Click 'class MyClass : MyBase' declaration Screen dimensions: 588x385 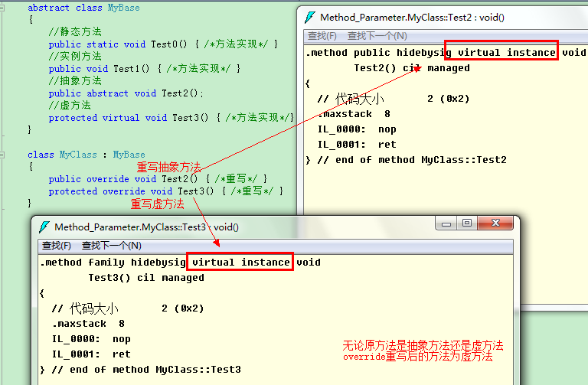tap(87, 155)
